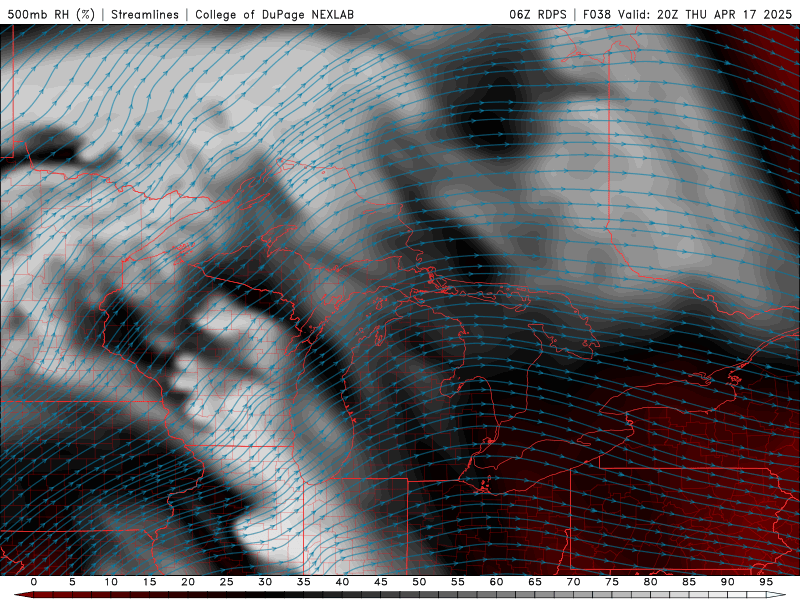Screen dimensions: 800x600
Task: Select the 15 value on the legend scale
Action: point(149,582)
